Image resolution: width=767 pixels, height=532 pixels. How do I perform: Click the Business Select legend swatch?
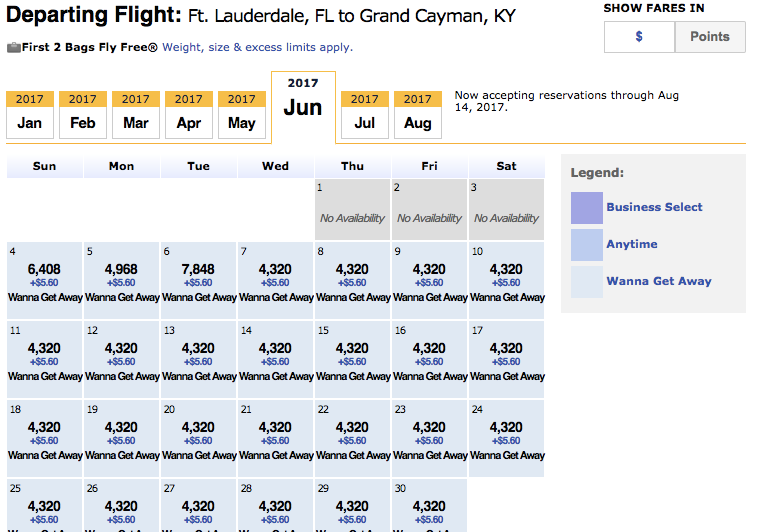[x=587, y=207]
